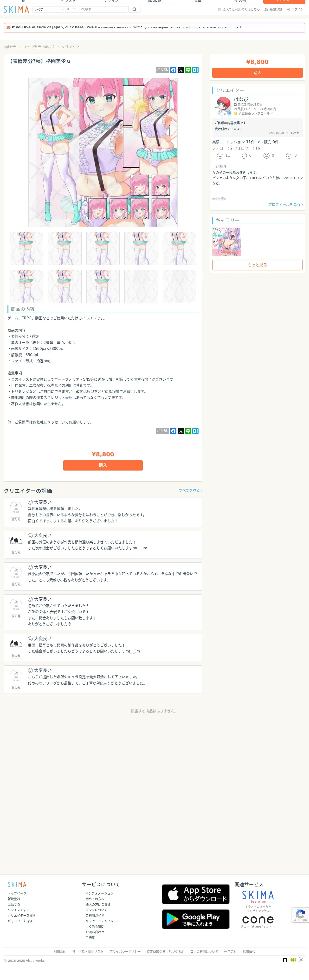Click もっと見る gallery button
309x980 pixels.
pos(257,265)
